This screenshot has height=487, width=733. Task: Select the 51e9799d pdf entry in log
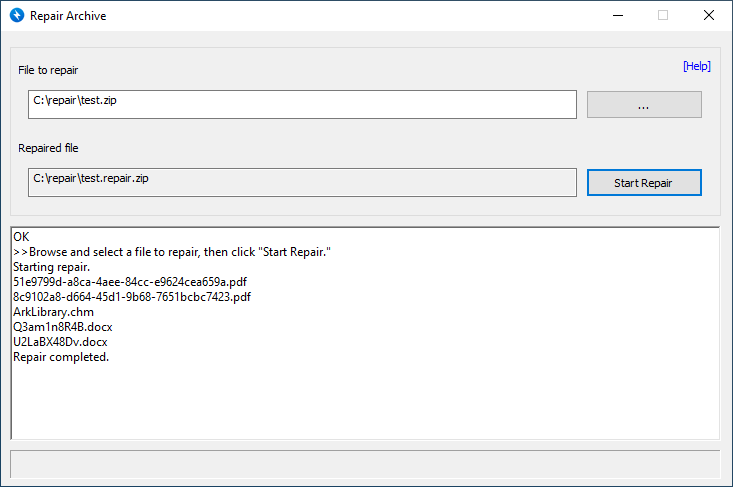130,282
